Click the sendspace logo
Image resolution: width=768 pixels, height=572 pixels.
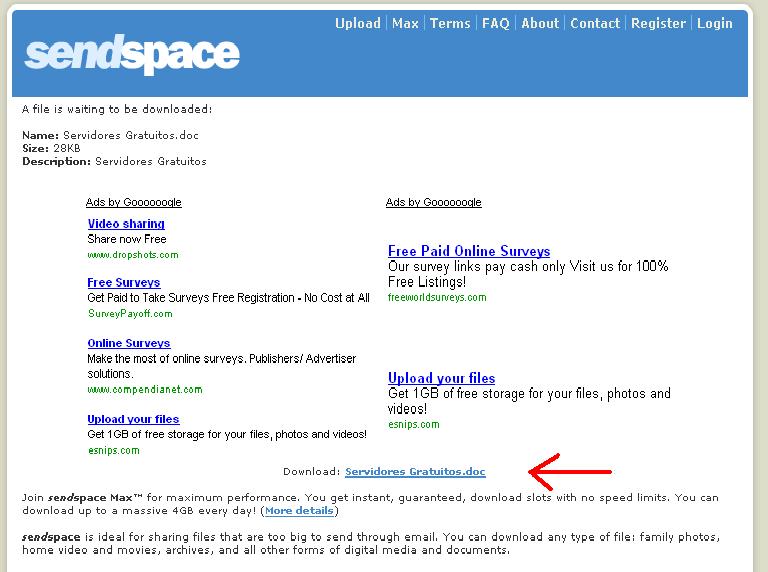click(132, 54)
